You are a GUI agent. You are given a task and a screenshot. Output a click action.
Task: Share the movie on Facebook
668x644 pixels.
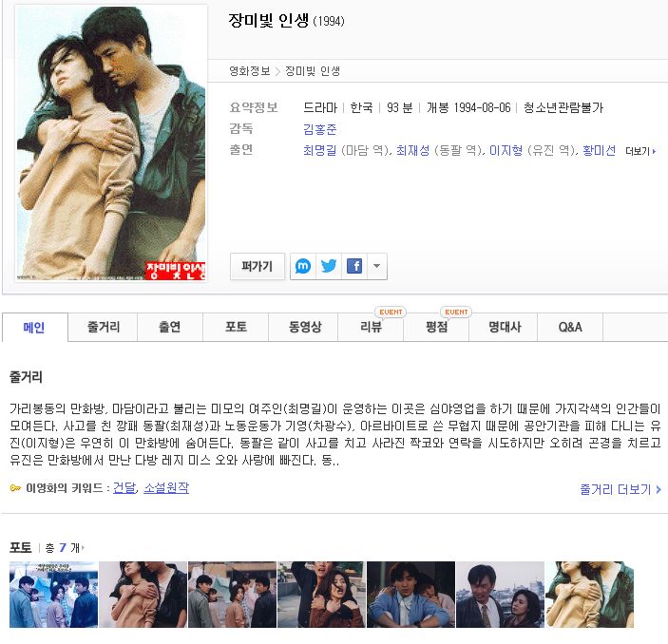[354, 266]
